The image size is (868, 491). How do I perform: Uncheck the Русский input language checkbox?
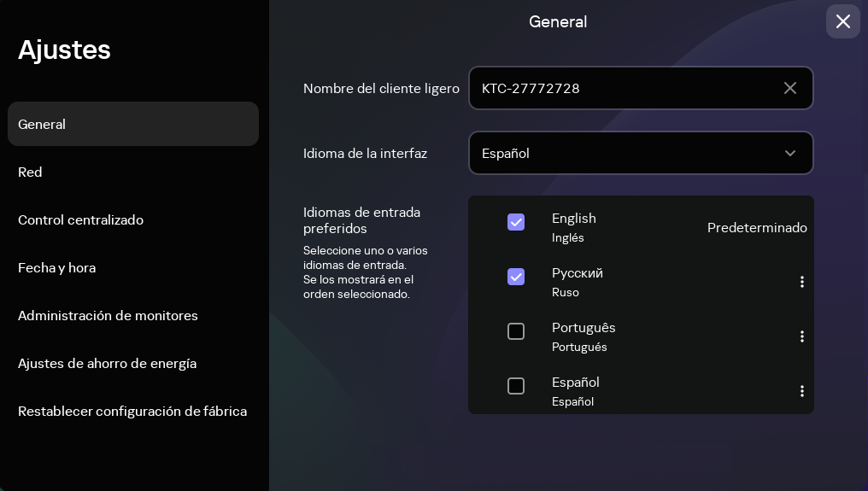pyautogui.click(x=516, y=277)
